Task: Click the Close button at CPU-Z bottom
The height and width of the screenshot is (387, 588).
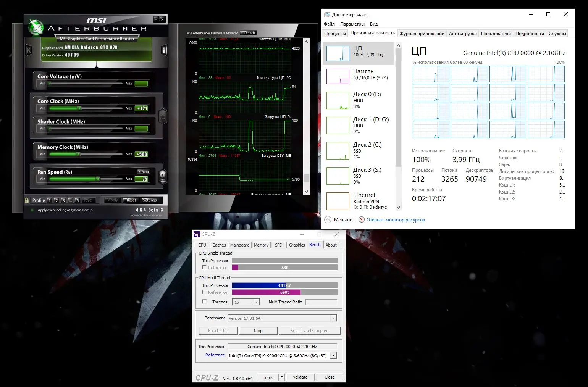Action: click(x=330, y=377)
